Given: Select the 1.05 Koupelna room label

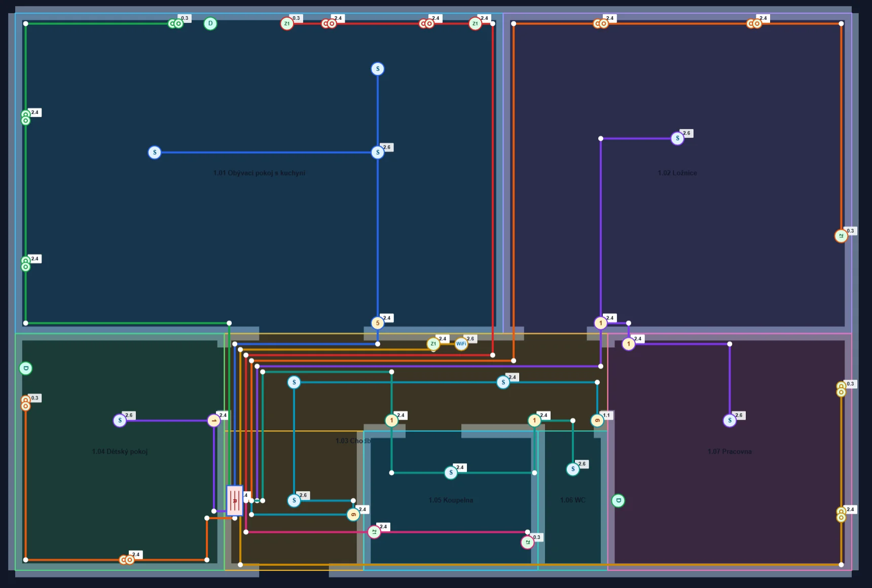Looking at the screenshot, I should point(451,500).
